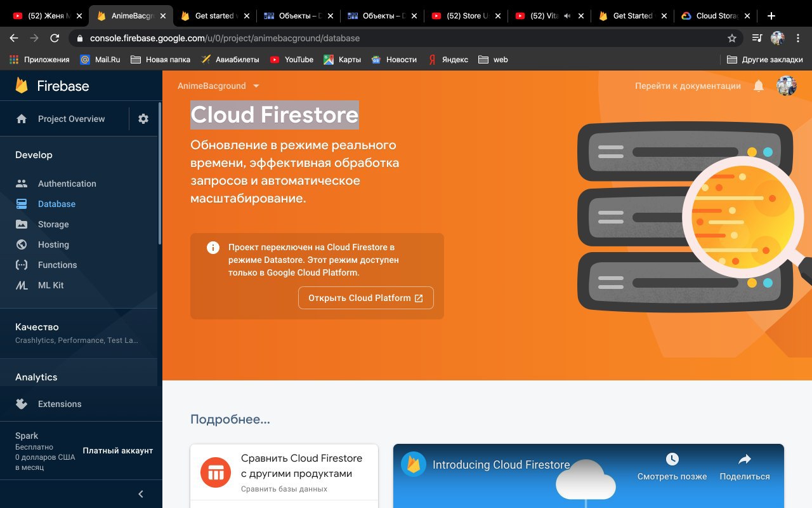Click the Database icon in the sidebar
The height and width of the screenshot is (508, 812).
pos(22,204)
